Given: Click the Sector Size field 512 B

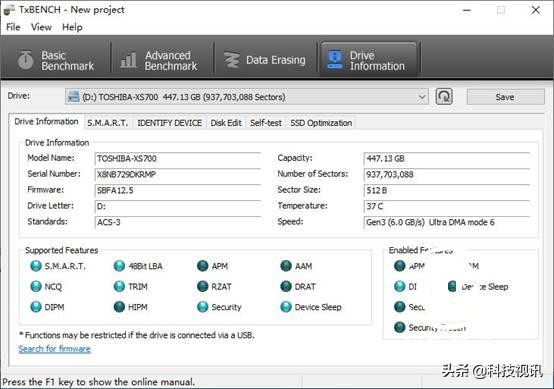Looking at the screenshot, I should point(447,190).
